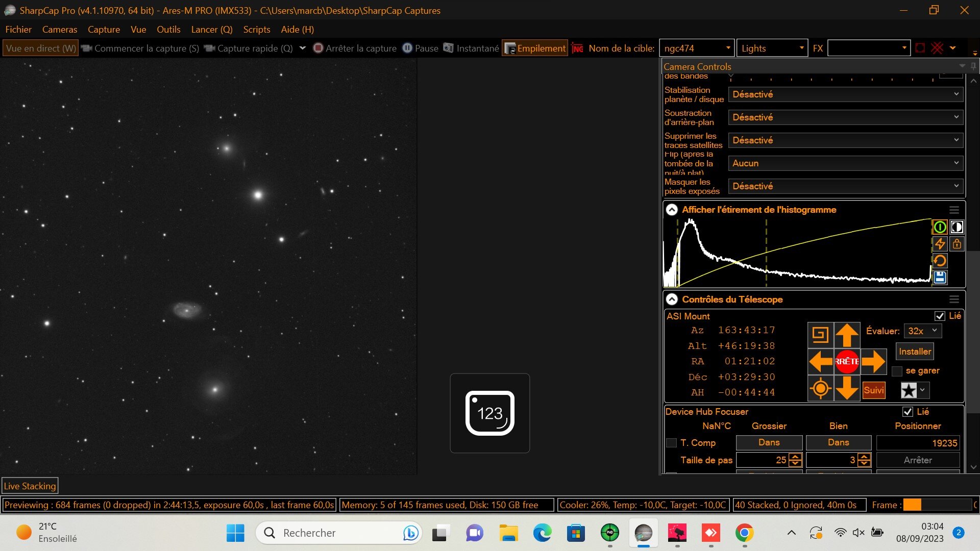The height and width of the screenshot is (551, 980).
Task: Move telescope mount with the up arrow
Action: tap(847, 335)
